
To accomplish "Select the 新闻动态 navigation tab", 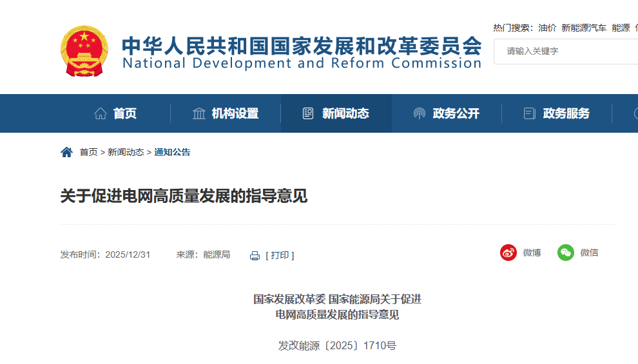I will tap(345, 114).
